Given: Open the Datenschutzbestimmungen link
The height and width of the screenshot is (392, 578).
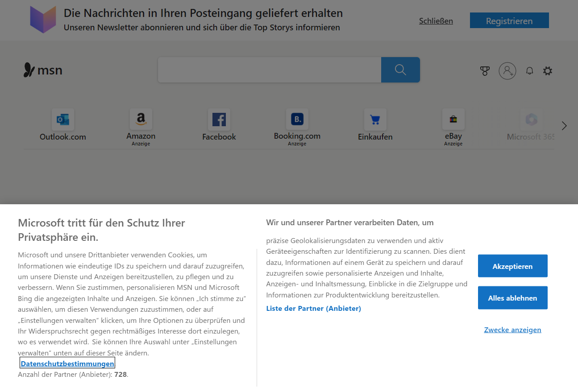Looking at the screenshot, I should [x=67, y=363].
